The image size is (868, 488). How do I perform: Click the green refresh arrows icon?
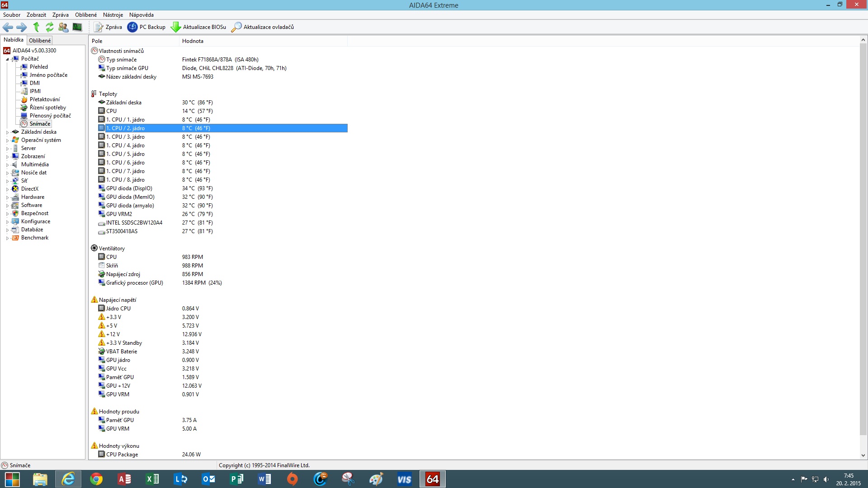tap(50, 27)
